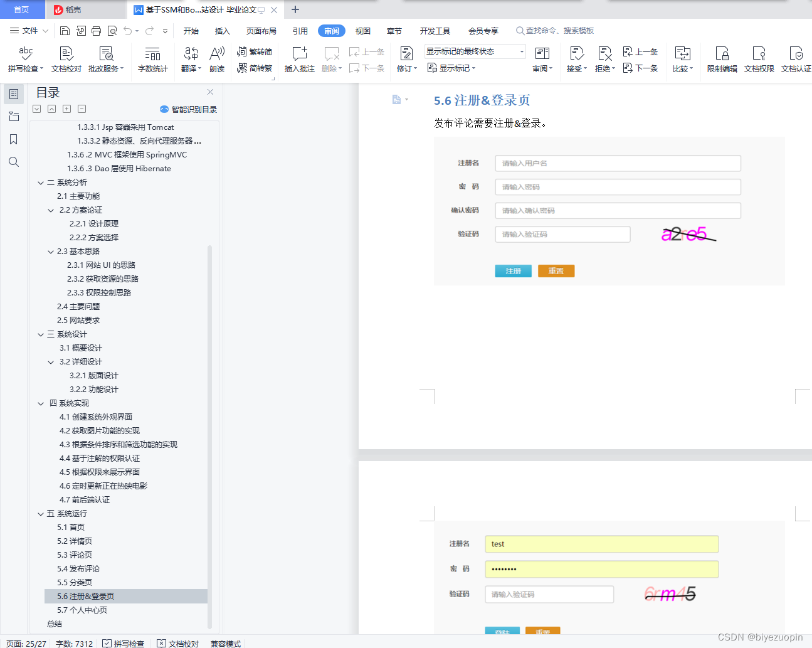Collapse the 四 系统实现 tree node

pos(41,403)
